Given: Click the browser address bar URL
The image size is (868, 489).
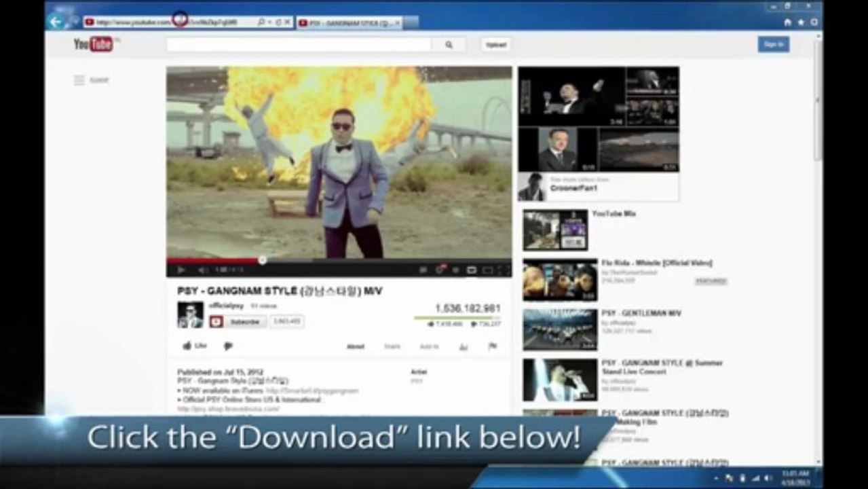Looking at the screenshot, I should (x=168, y=22).
